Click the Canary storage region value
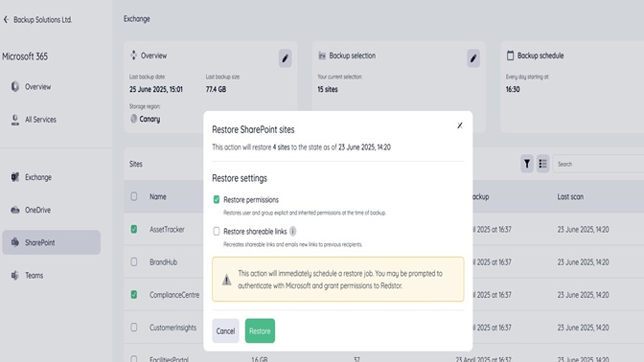Image resolution: width=644 pixels, height=362 pixels. 149,119
